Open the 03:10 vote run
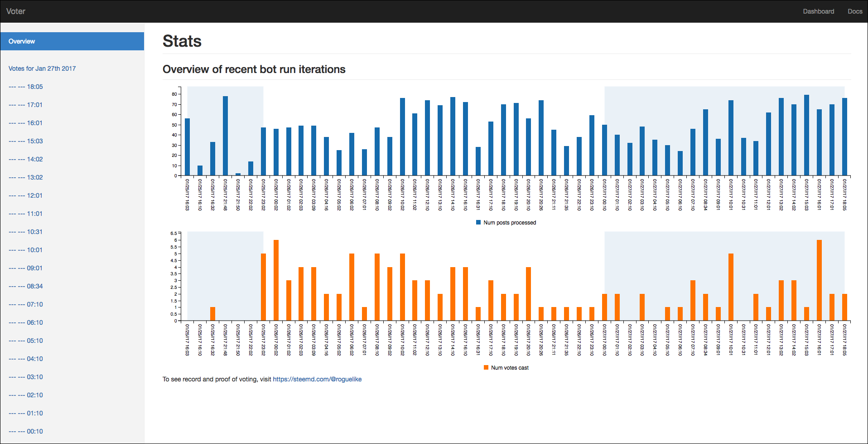868x444 pixels. click(26, 377)
